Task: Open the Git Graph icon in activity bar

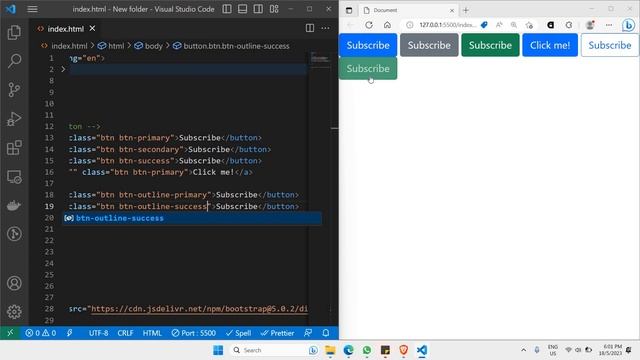Action: coord(14,234)
